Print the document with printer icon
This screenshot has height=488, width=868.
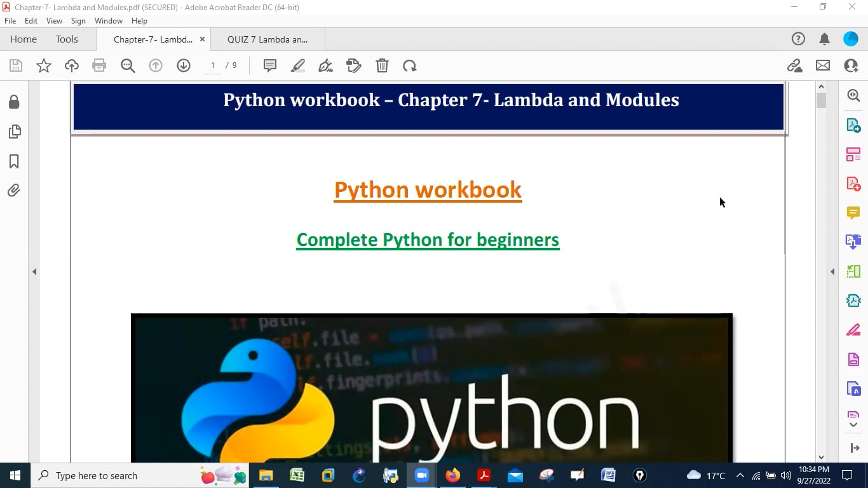pyautogui.click(x=99, y=65)
